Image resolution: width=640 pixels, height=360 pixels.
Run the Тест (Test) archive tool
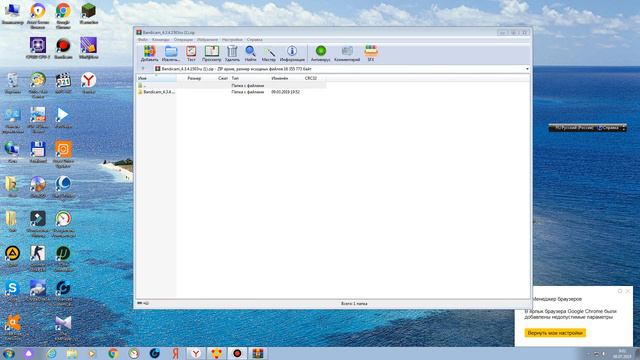pyautogui.click(x=191, y=53)
